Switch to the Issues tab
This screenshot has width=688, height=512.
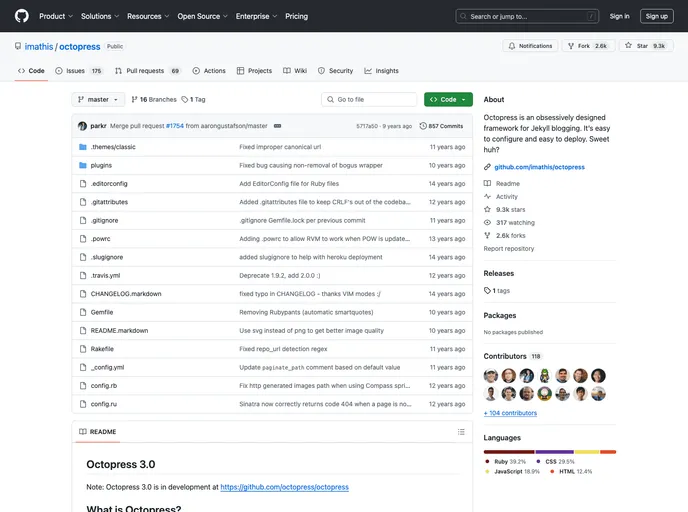point(79,71)
